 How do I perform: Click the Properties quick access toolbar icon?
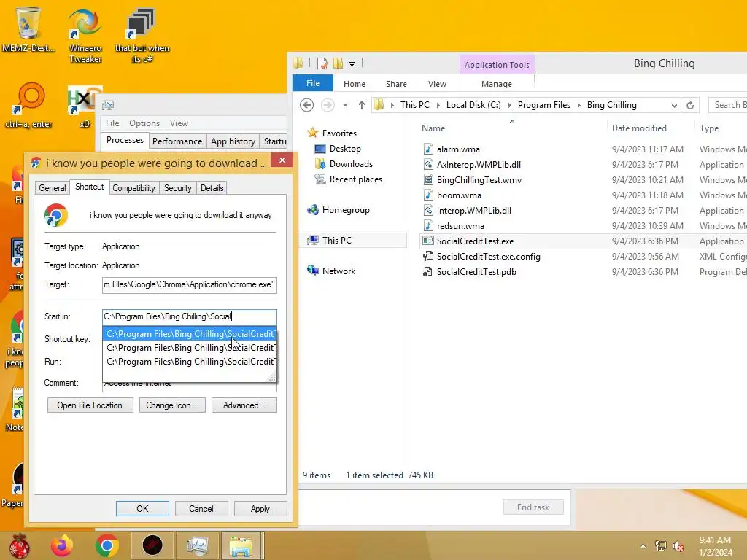tap(322, 63)
